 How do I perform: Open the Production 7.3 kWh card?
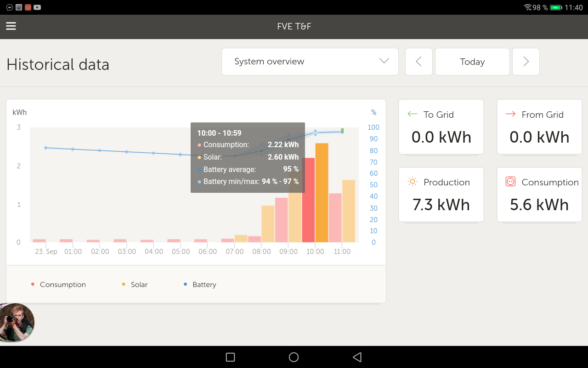point(441,195)
